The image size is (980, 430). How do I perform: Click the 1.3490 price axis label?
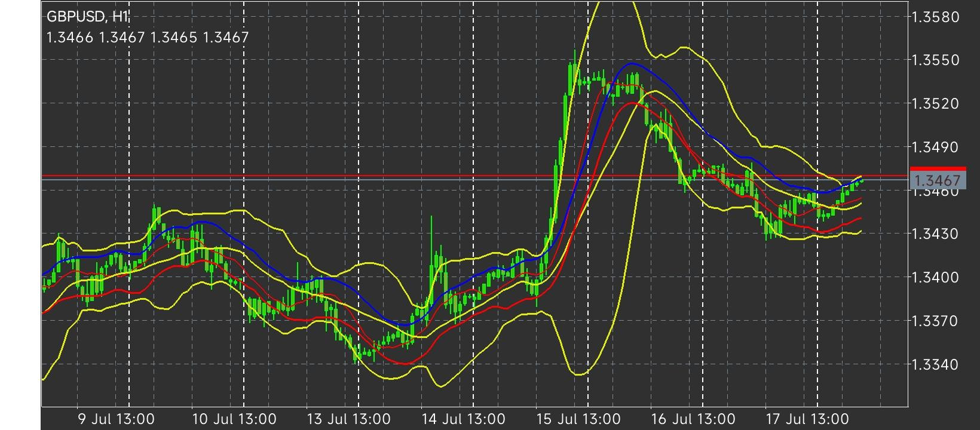pyautogui.click(x=936, y=147)
